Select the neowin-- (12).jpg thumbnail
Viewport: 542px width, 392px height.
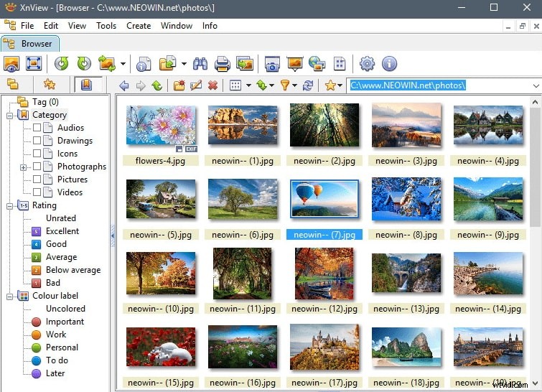click(324, 273)
